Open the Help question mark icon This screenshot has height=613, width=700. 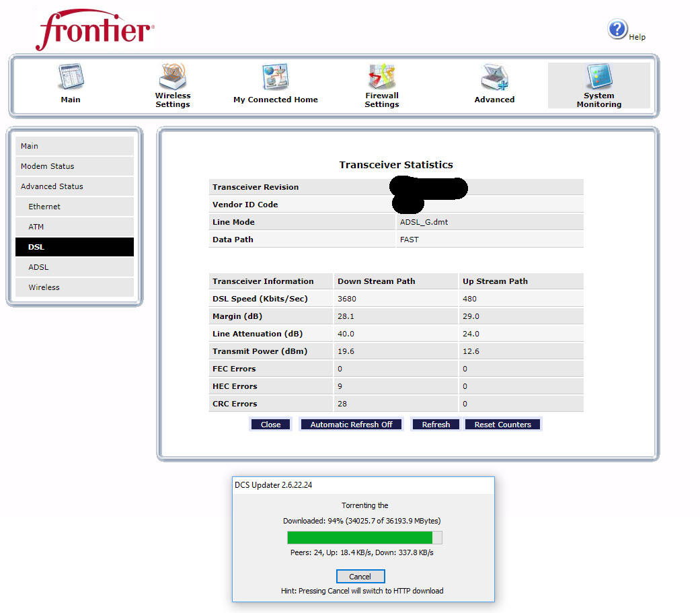(x=617, y=30)
